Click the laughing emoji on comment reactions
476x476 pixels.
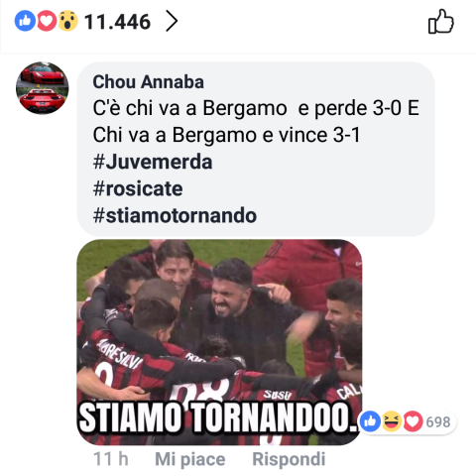tap(392, 421)
